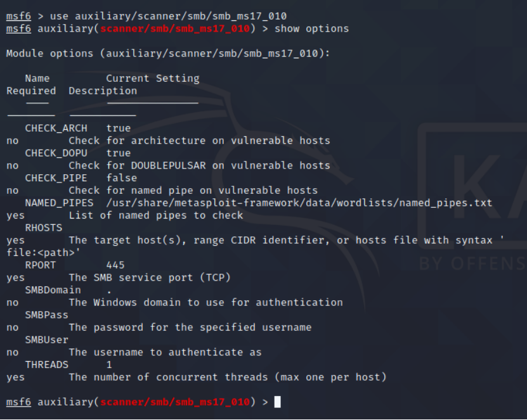527x420 pixels.
Task: Click the 'Name' column header
Action: pyautogui.click(x=37, y=79)
